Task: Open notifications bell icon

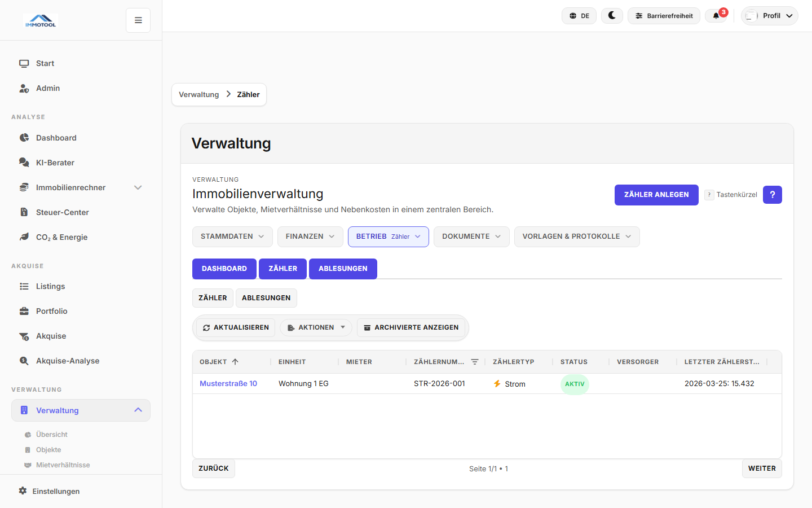Action: click(716, 16)
